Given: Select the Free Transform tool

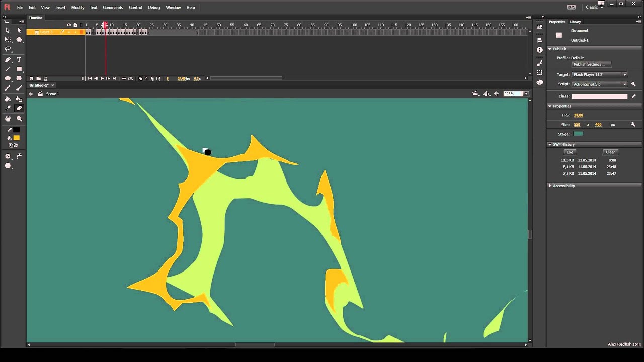Looking at the screenshot, I should click(x=8, y=40).
